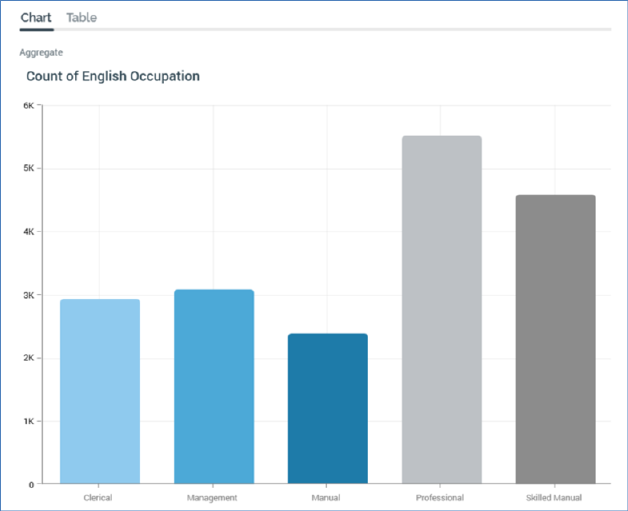Click the Count of English Occupation title
Viewport: 628px width, 511px height.
pyautogui.click(x=113, y=76)
